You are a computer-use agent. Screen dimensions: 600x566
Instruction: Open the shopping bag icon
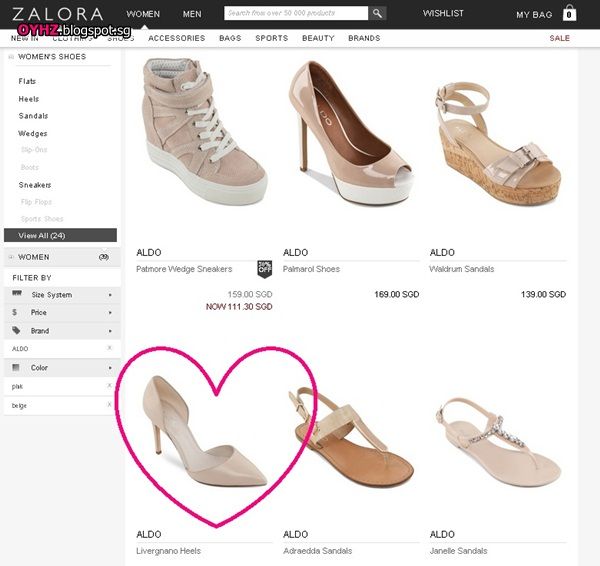coord(569,13)
